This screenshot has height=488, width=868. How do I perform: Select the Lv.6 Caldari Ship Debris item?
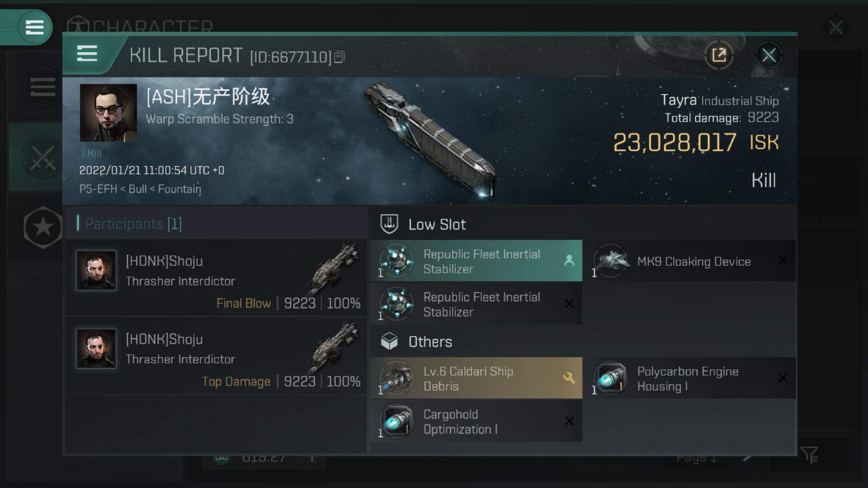click(476, 378)
